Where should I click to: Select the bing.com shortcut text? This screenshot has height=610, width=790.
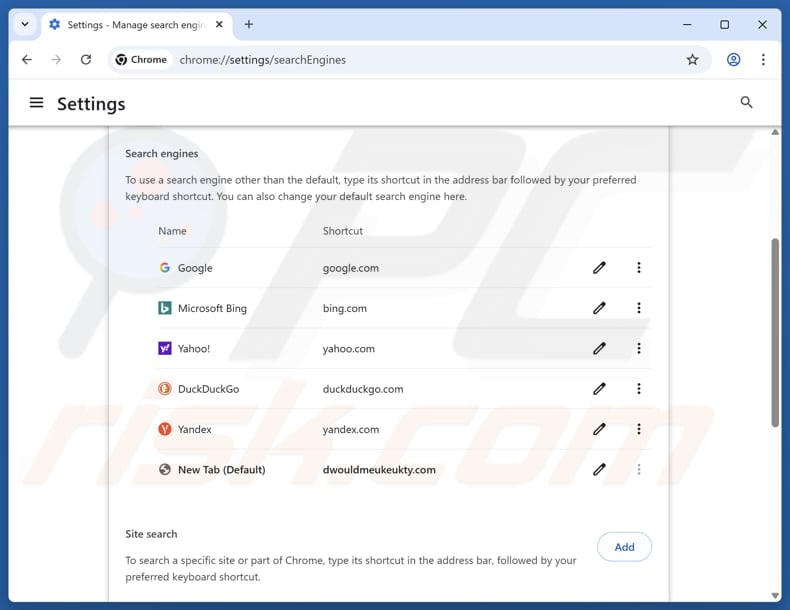(345, 308)
